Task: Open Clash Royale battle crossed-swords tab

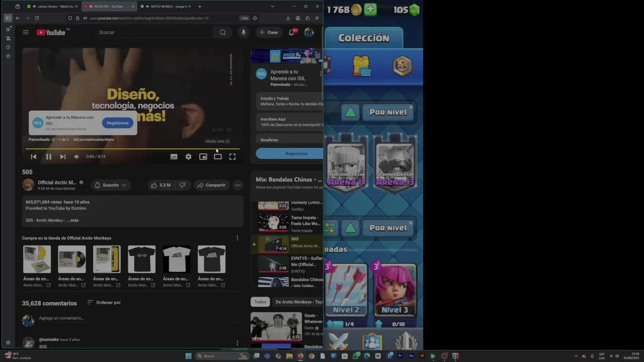Action: [x=338, y=341]
